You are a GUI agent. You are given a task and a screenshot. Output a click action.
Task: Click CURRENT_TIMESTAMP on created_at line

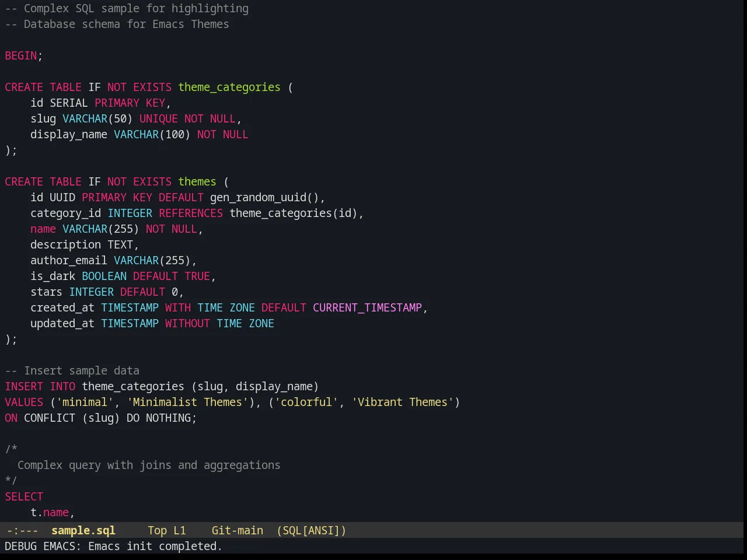pyautogui.click(x=367, y=307)
